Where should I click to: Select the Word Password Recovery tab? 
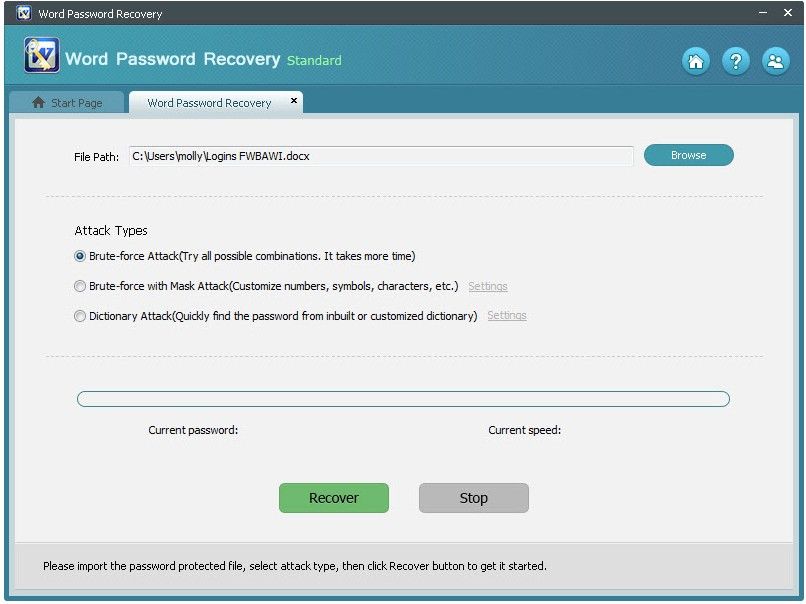(x=215, y=103)
